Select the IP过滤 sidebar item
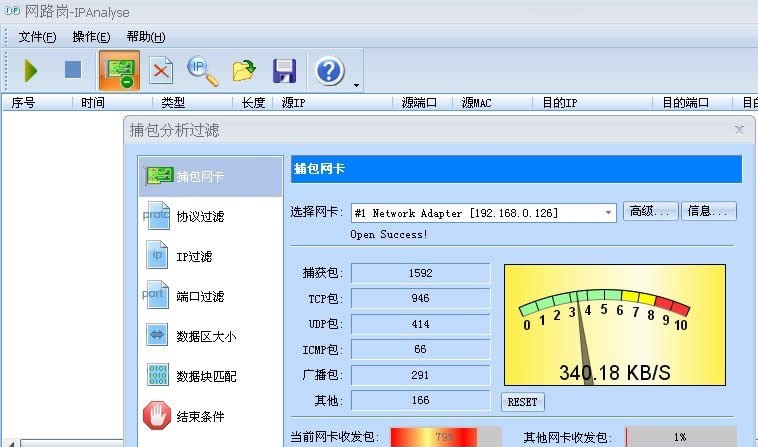Image resolution: width=758 pixels, height=447 pixels. pos(210,256)
